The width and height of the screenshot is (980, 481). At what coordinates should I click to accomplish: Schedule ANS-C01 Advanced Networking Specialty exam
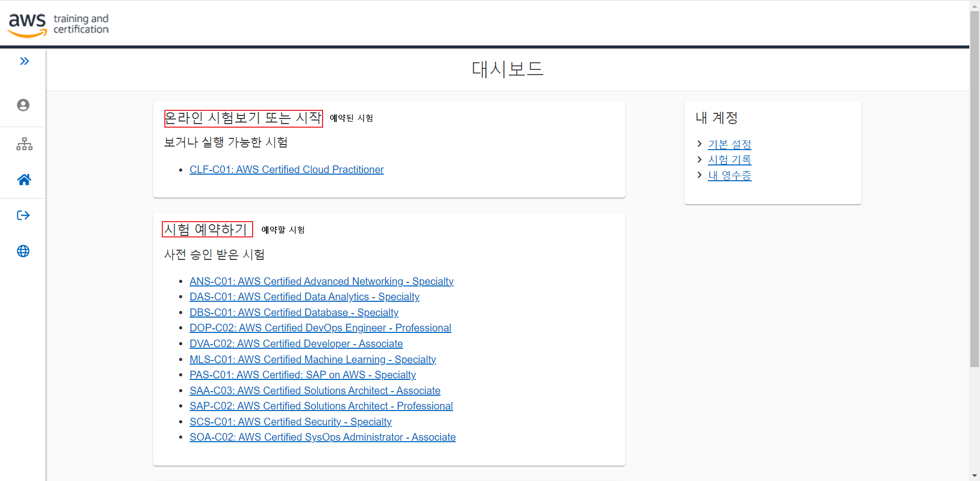(322, 281)
